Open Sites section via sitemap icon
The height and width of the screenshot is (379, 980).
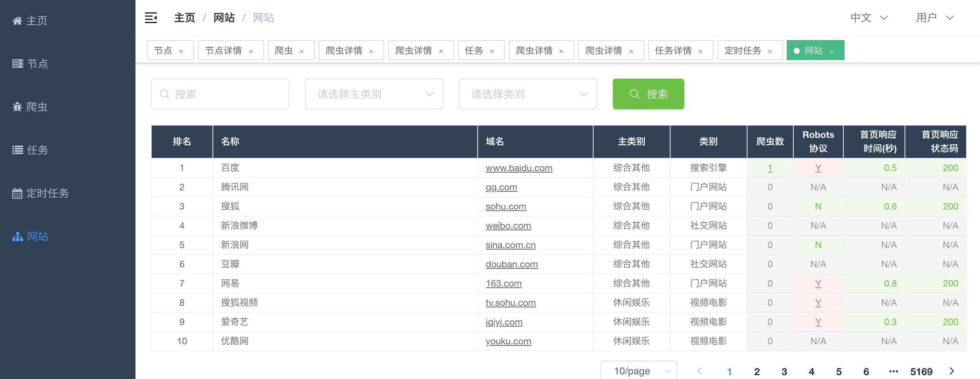coord(18,236)
